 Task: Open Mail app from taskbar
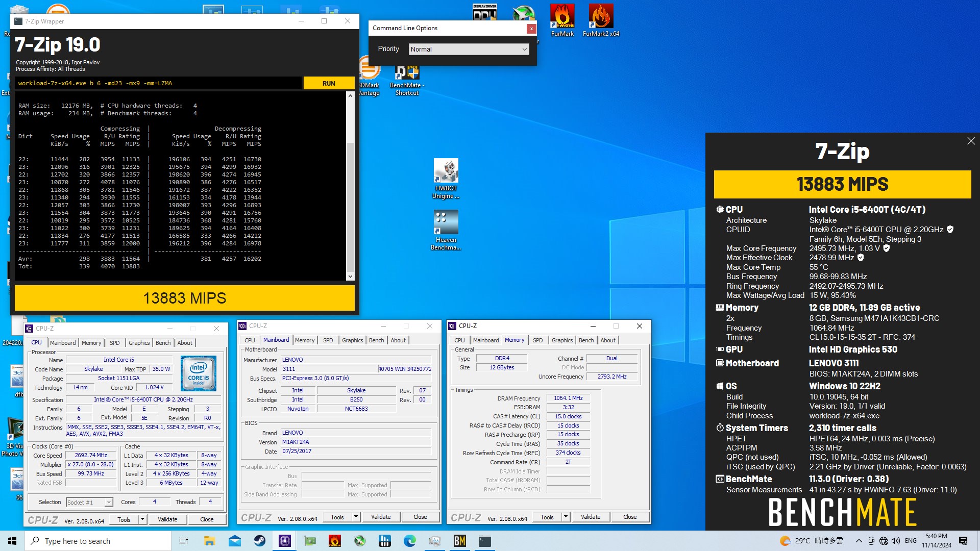click(234, 541)
